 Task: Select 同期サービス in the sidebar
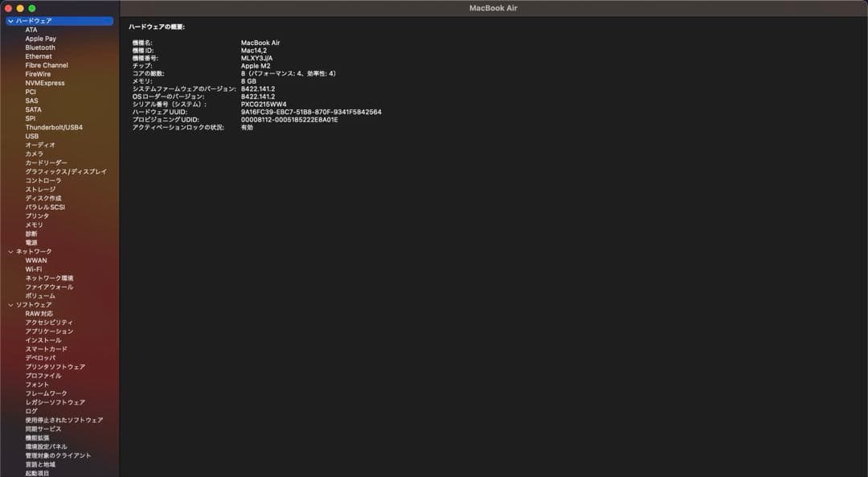[x=43, y=429]
